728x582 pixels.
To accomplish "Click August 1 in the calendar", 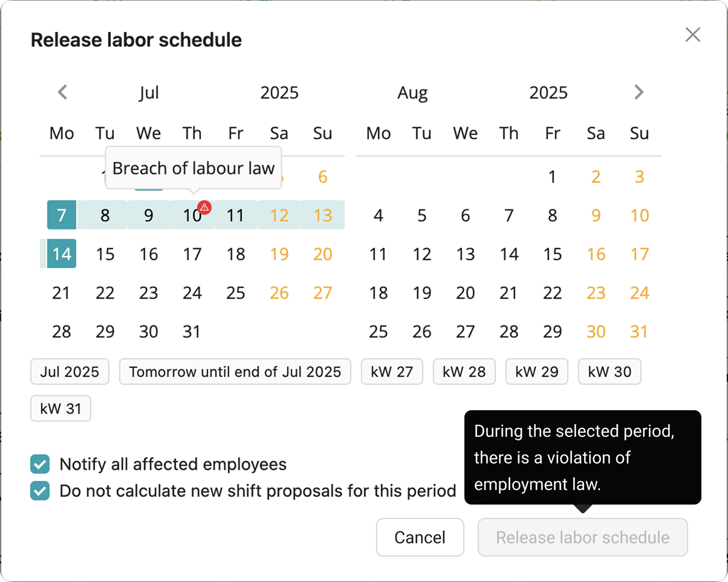I will point(552,176).
